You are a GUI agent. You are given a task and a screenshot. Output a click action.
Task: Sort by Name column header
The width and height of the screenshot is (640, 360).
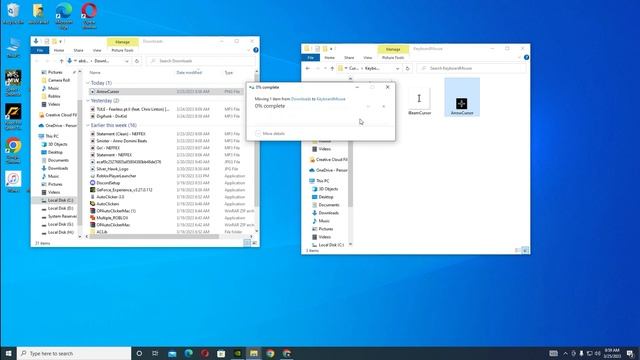tap(95, 73)
